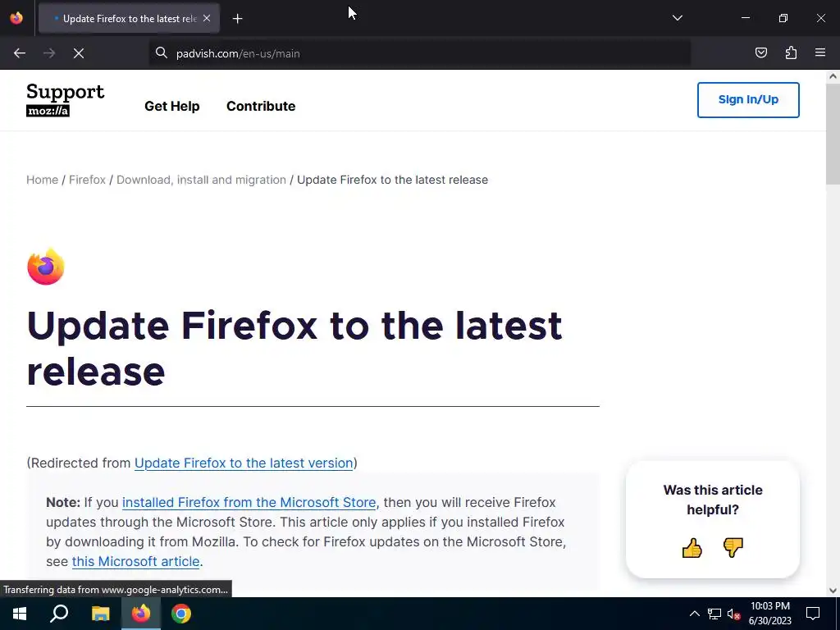Click the page scrollbar down arrow
This screenshot has height=630, width=840.
(x=833, y=591)
